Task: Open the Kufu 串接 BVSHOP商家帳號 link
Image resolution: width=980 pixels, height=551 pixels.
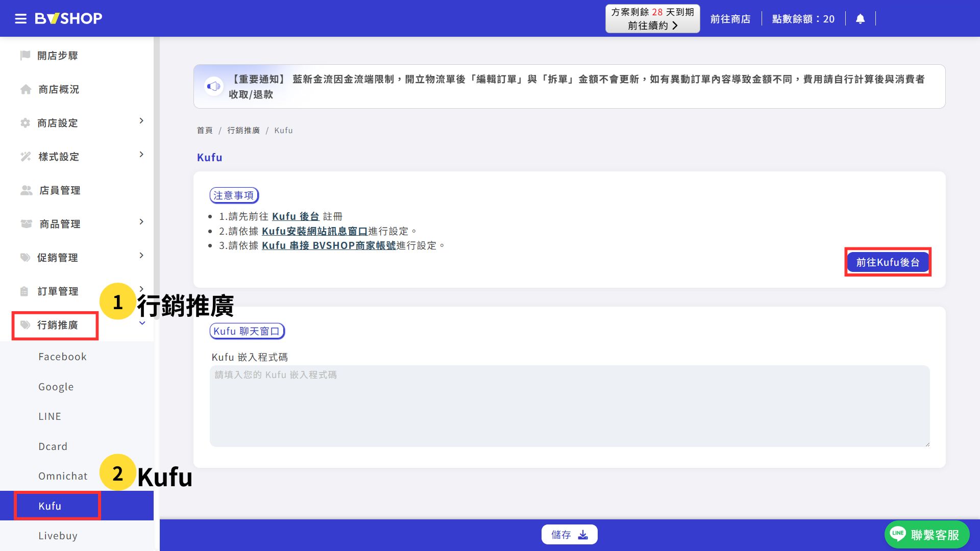Action: (329, 245)
